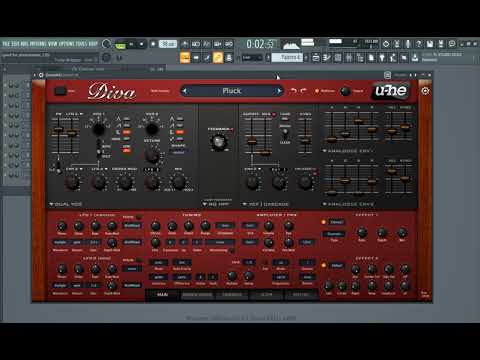Open the Diva global settings gear
The image size is (480, 360).
[x=425, y=91]
